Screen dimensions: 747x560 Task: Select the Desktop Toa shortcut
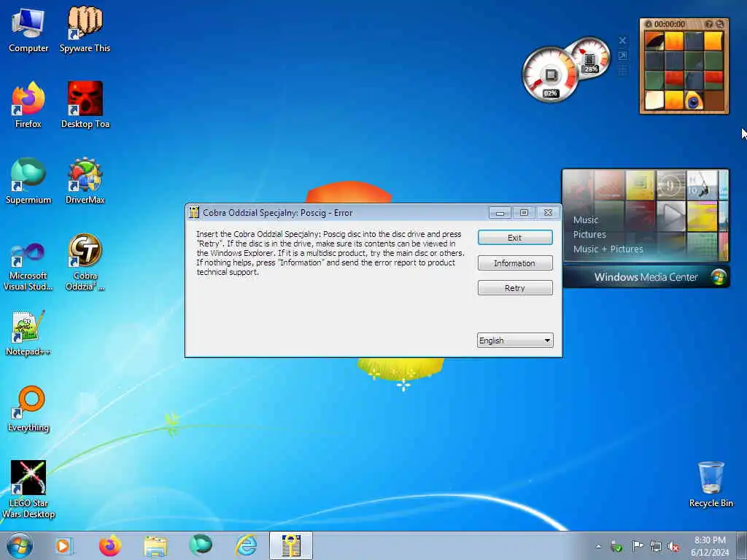pyautogui.click(x=85, y=105)
